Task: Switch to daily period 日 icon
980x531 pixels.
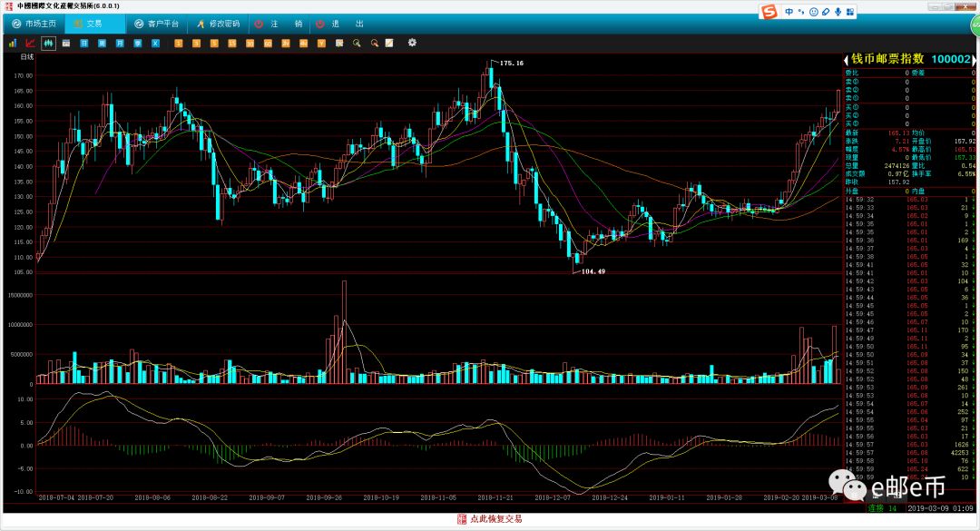Action: [x=83, y=44]
